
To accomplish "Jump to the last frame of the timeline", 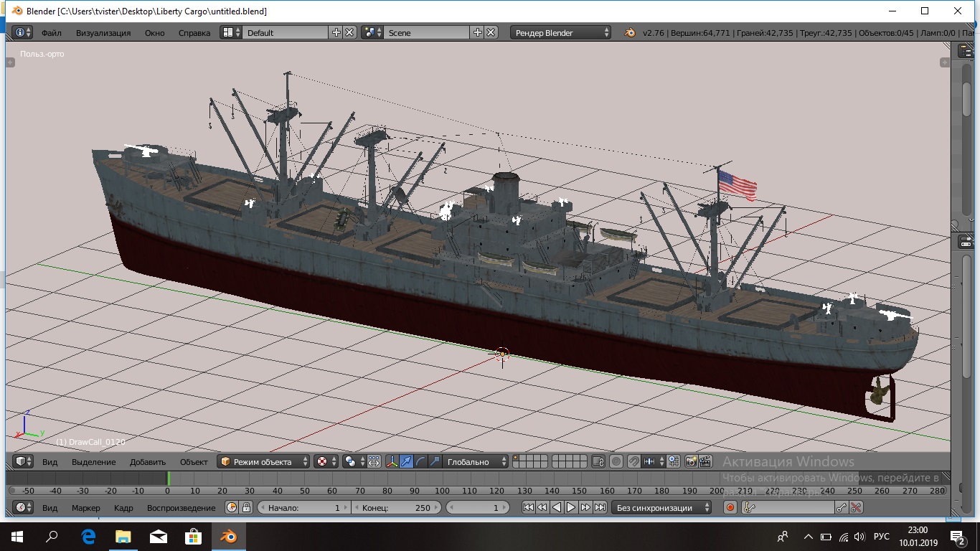I will click(x=600, y=507).
